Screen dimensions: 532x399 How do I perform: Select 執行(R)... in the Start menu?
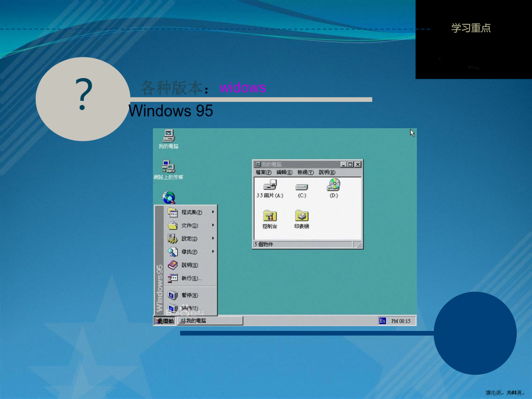190,279
